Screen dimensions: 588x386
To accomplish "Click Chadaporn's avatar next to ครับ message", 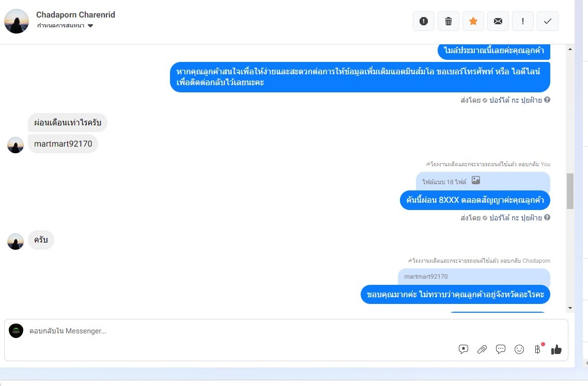I will [16, 242].
